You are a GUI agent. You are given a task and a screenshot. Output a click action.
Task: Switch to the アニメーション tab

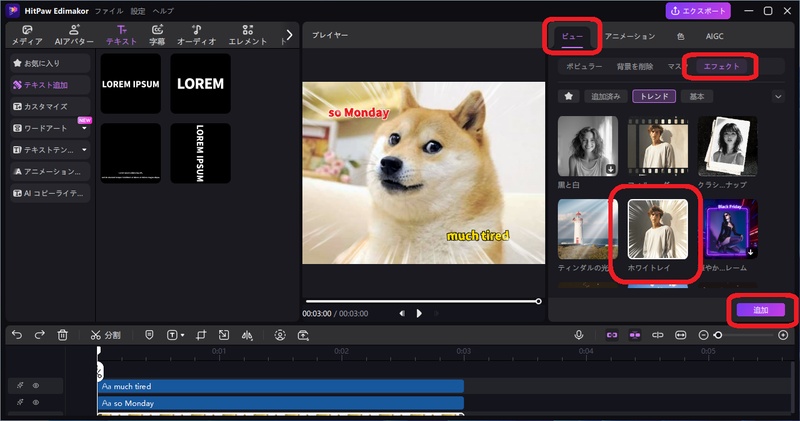[630, 36]
